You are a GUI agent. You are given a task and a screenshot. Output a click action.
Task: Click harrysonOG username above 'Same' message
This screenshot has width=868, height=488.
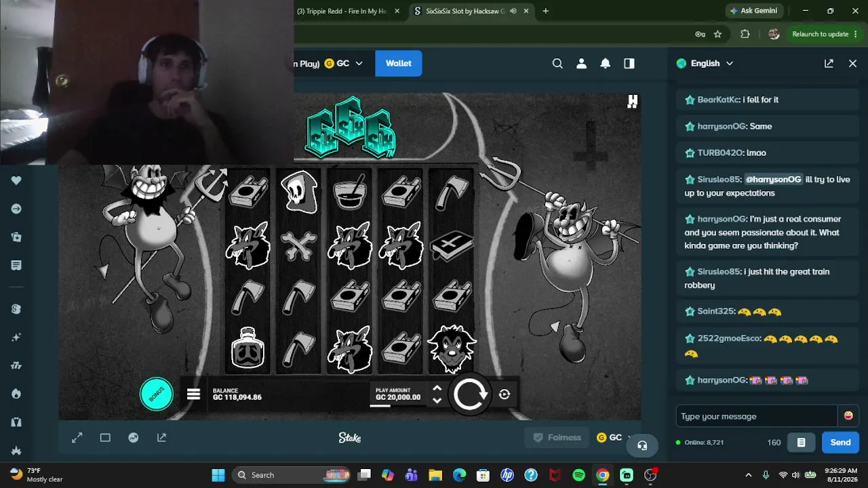tap(722, 126)
